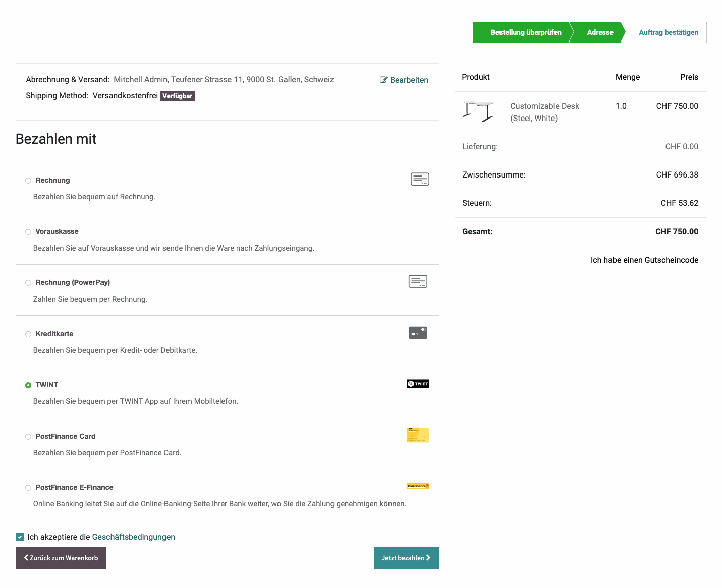Click Zurück zum Warenkorb button
Screen dimensions: 722x588
click(61, 558)
